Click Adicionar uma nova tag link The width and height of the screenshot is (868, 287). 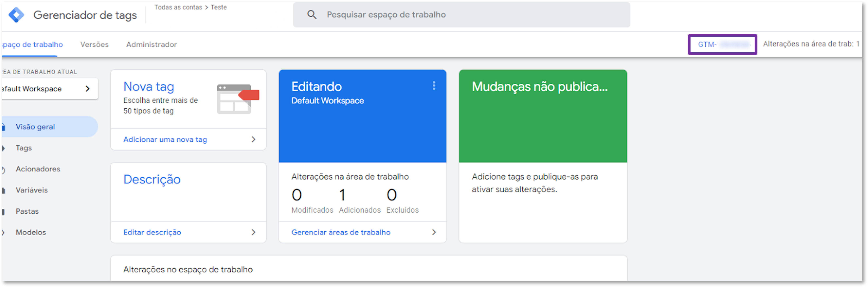pyautogui.click(x=165, y=139)
